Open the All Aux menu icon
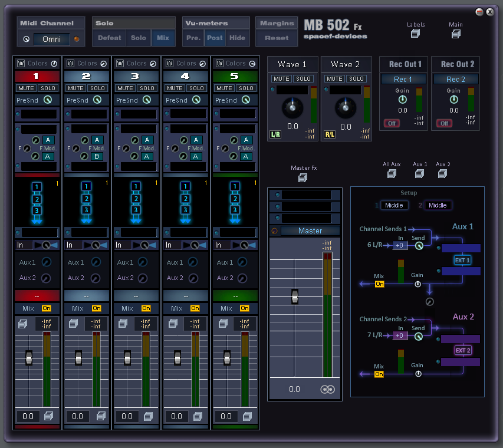 pos(392,173)
